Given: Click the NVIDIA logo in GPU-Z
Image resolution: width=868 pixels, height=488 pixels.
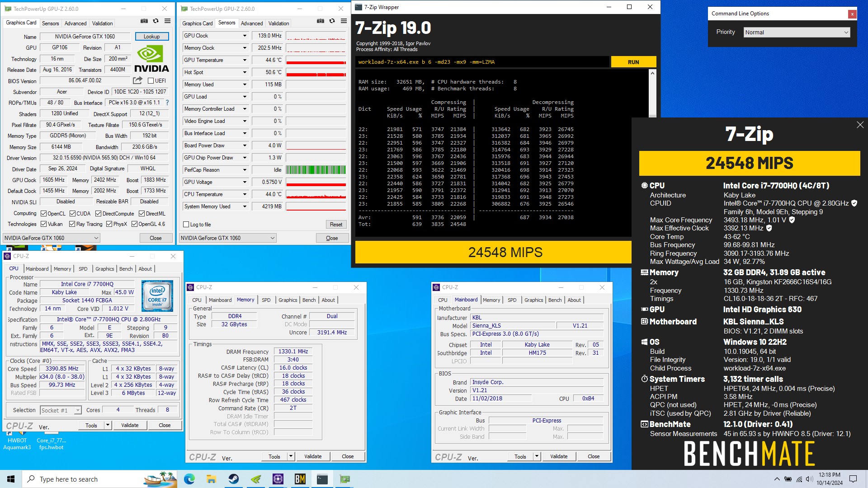Looking at the screenshot, I should pyautogui.click(x=151, y=59).
